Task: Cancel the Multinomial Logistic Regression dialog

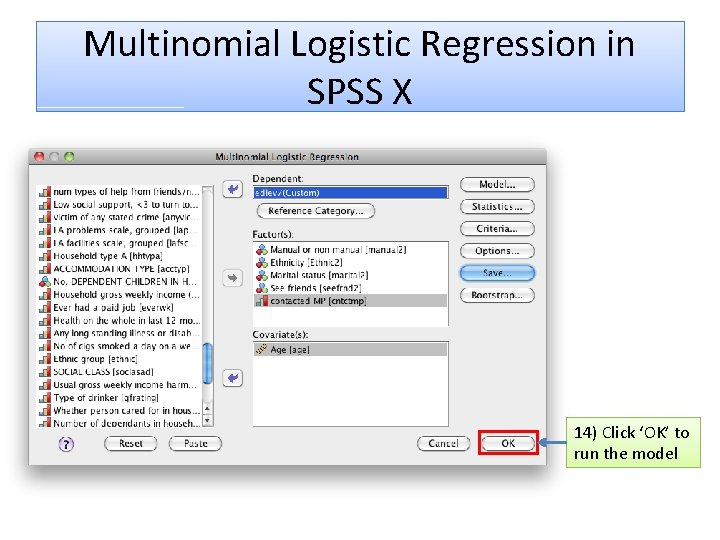Action: (x=444, y=443)
